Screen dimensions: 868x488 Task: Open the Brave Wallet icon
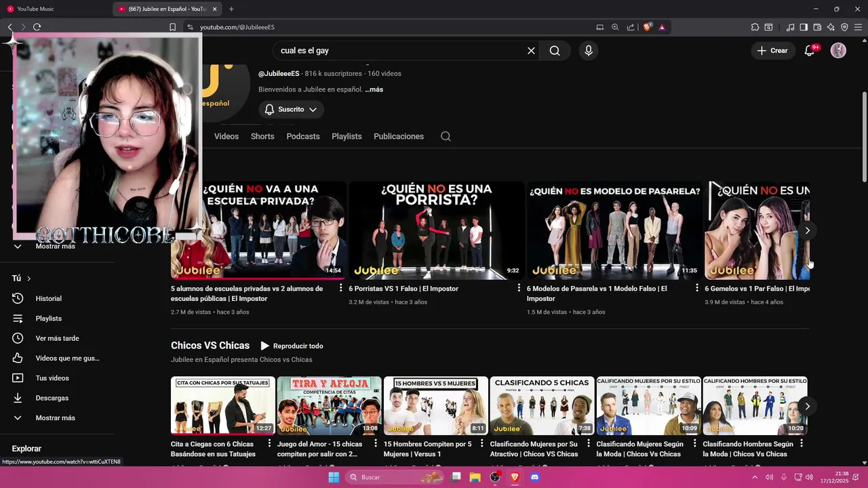[817, 27]
